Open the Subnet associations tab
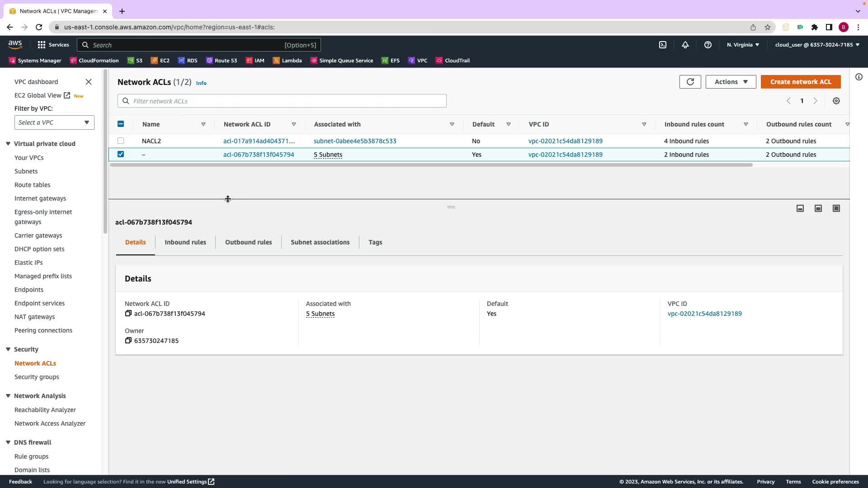868x488 pixels. [x=320, y=242]
